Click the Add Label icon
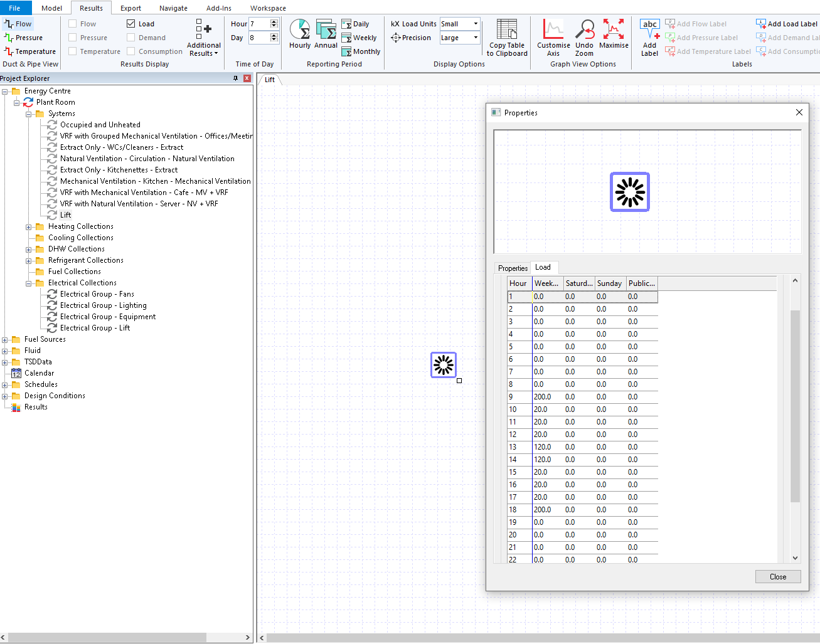The height and width of the screenshot is (644, 820). 649,38
